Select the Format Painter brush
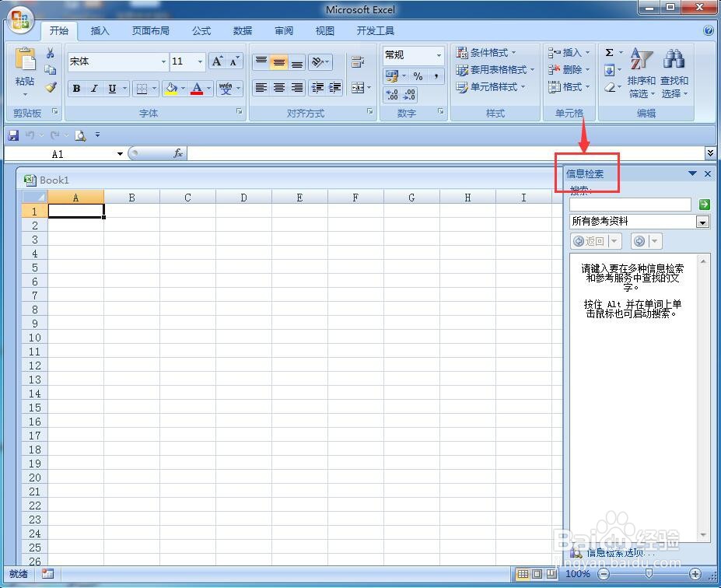 point(51,86)
